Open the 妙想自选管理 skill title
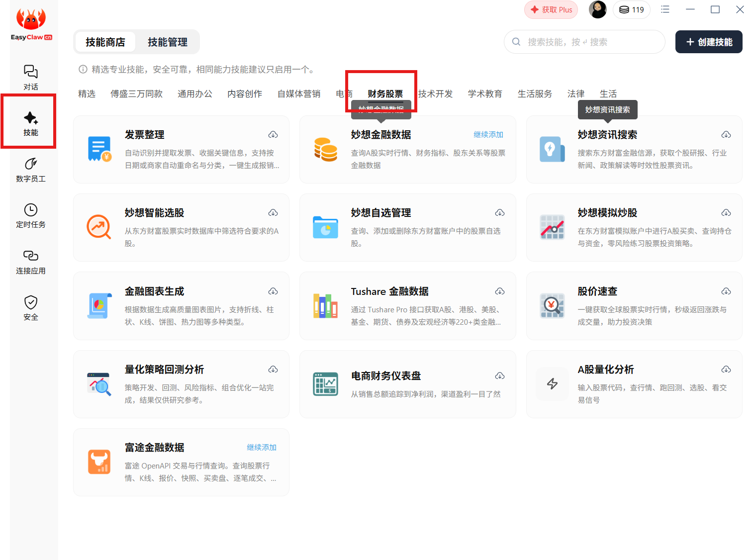Viewport: 754px width, 560px height. point(380,213)
